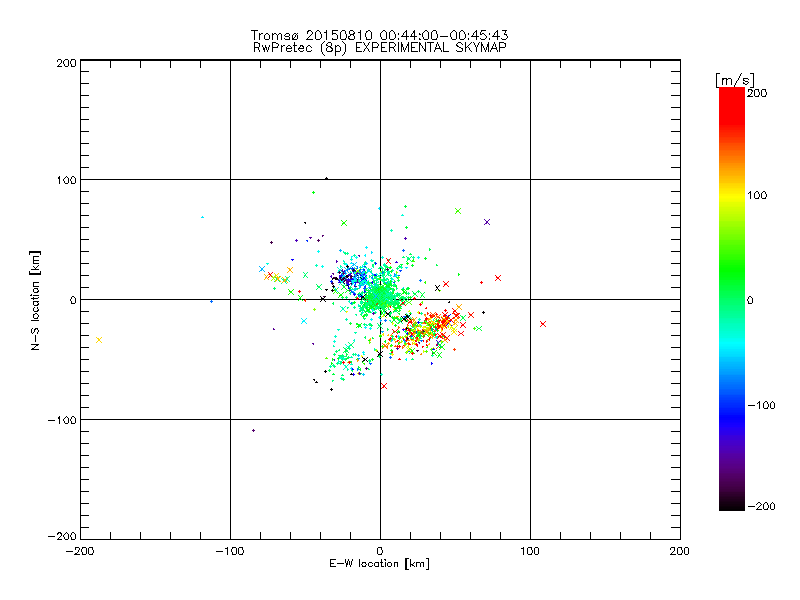This screenshot has width=800, height=600.
Task: Select the purple dot below the -100 km N-S line
Action: [x=254, y=431]
